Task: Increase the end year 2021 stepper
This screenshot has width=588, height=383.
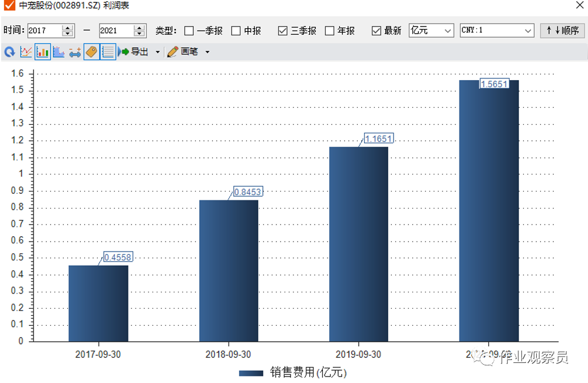Action: click(139, 27)
